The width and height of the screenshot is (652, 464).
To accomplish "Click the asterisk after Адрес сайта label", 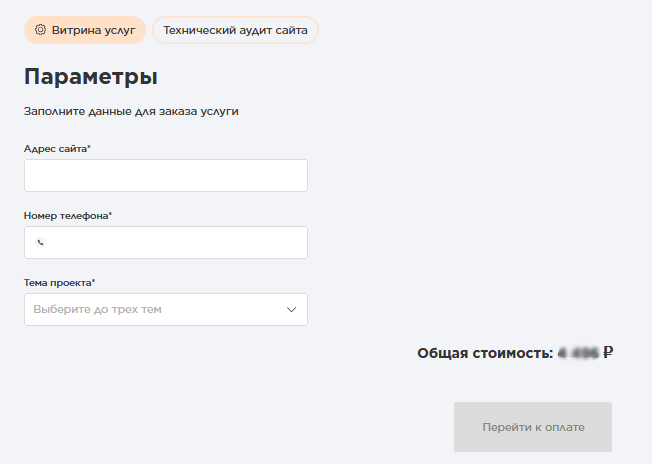I will click(89, 148).
